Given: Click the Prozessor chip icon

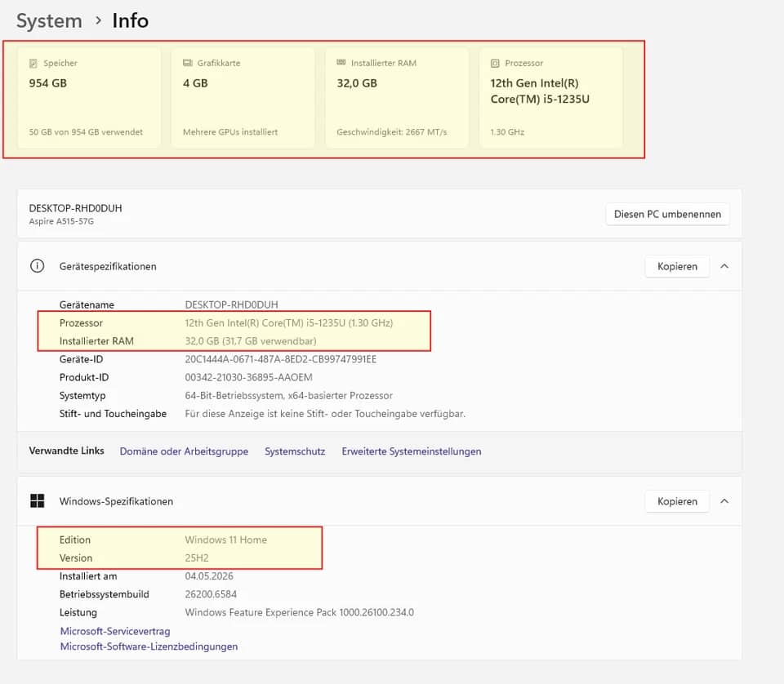Looking at the screenshot, I should (x=495, y=63).
